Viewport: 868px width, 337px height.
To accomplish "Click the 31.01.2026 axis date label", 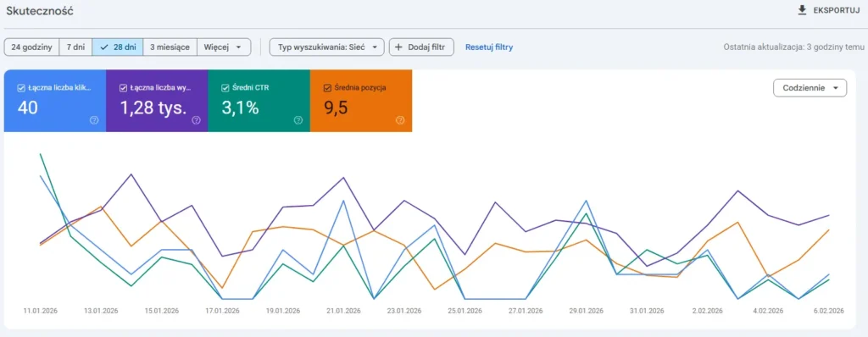I will (646, 311).
